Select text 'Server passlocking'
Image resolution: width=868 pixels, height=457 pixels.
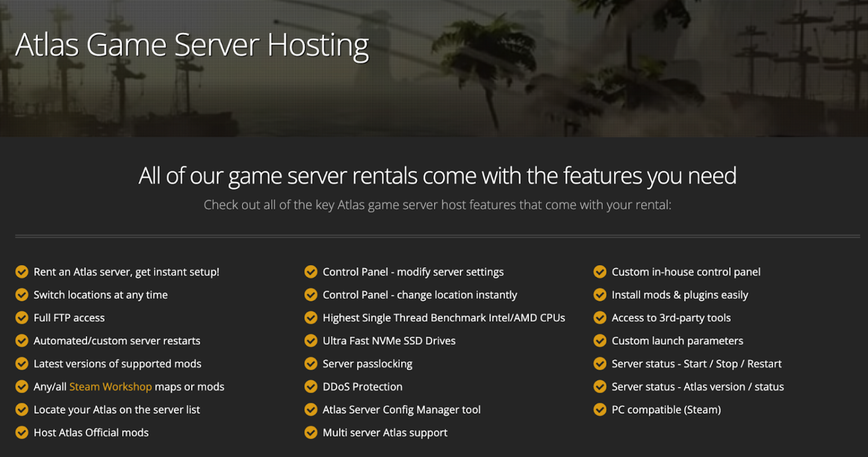(x=367, y=364)
